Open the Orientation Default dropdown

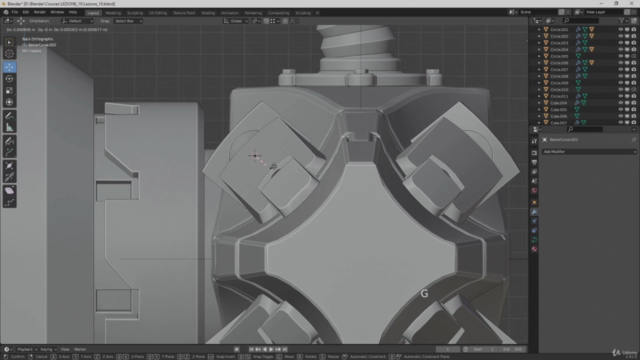pyautogui.click(x=77, y=21)
